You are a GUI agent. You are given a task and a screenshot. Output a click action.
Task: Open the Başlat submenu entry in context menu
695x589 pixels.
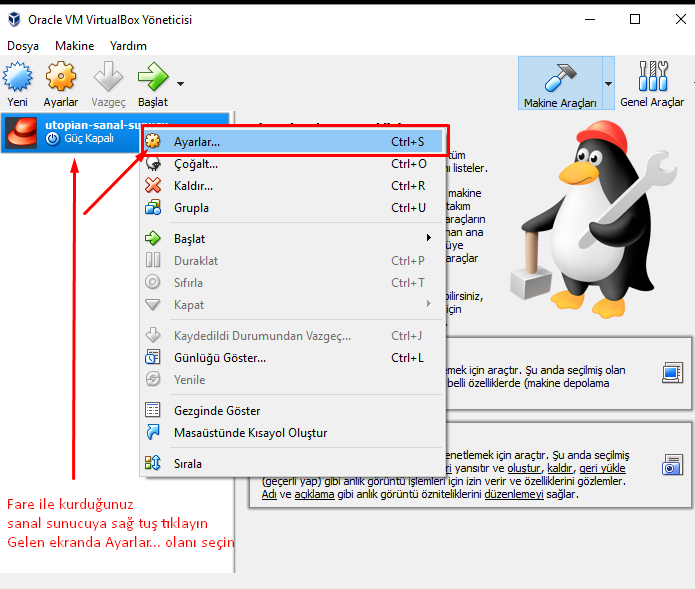click(x=293, y=239)
